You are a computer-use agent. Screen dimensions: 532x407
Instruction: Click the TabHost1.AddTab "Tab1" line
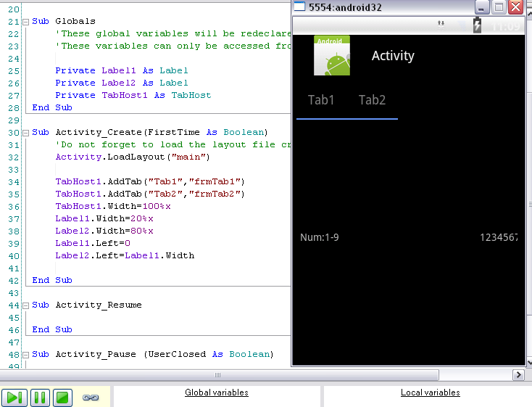tap(150, 182)
